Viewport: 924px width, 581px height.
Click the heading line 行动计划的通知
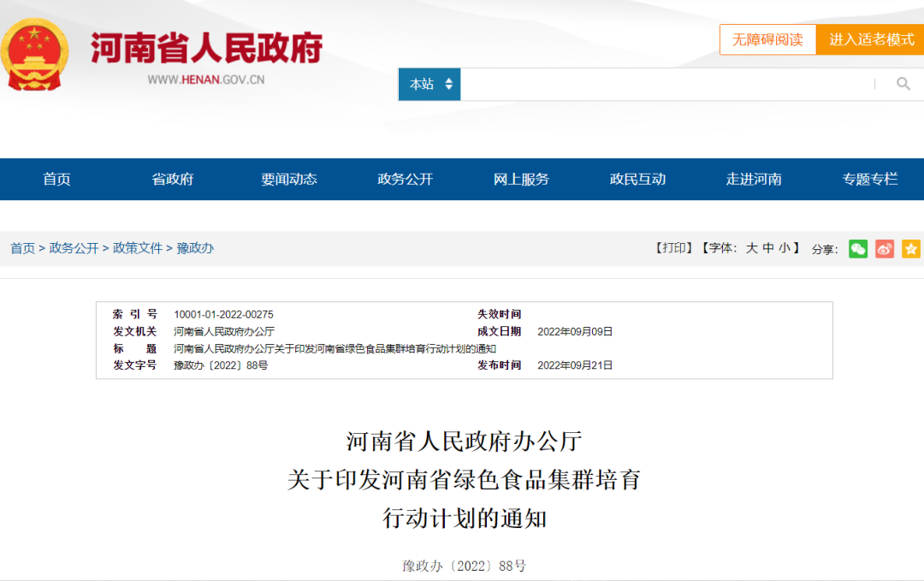(465, 519)
